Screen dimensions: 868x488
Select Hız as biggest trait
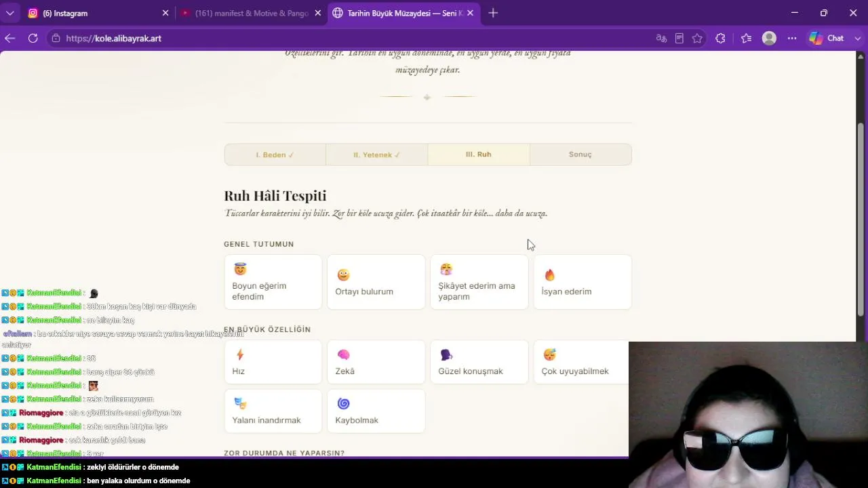[273, 362]
